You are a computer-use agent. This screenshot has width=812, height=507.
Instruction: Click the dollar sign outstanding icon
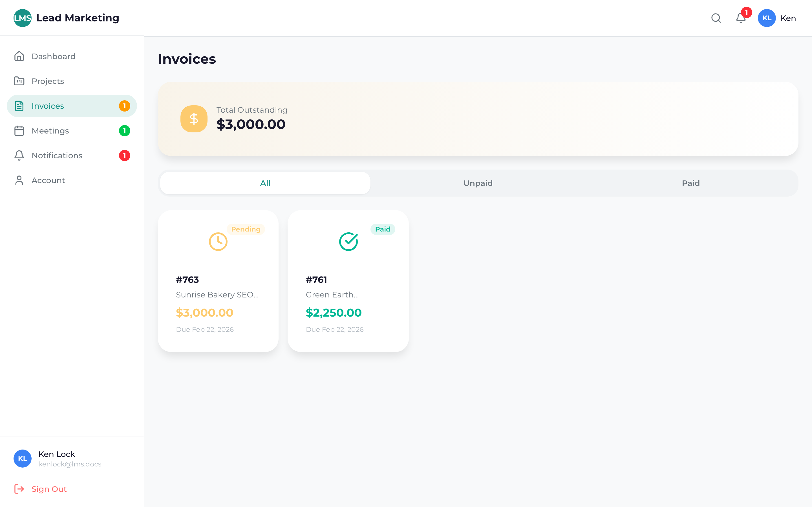pyautogui.click(x=194, y=119)
